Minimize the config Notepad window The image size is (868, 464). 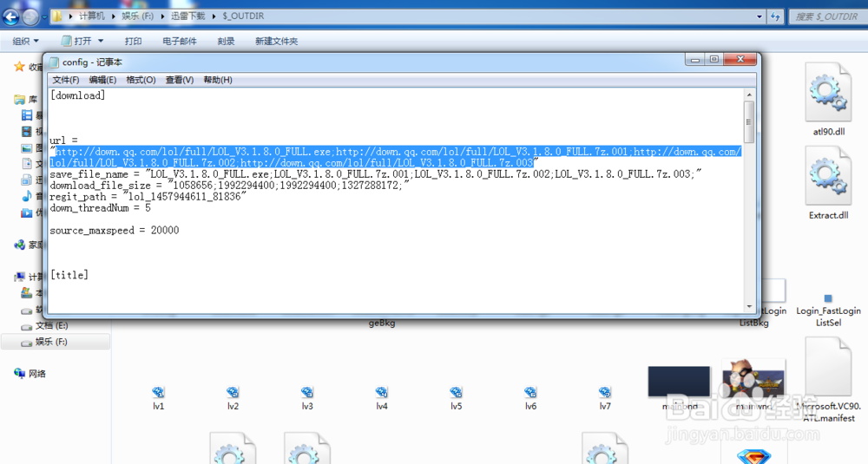[x=695, y=59]
